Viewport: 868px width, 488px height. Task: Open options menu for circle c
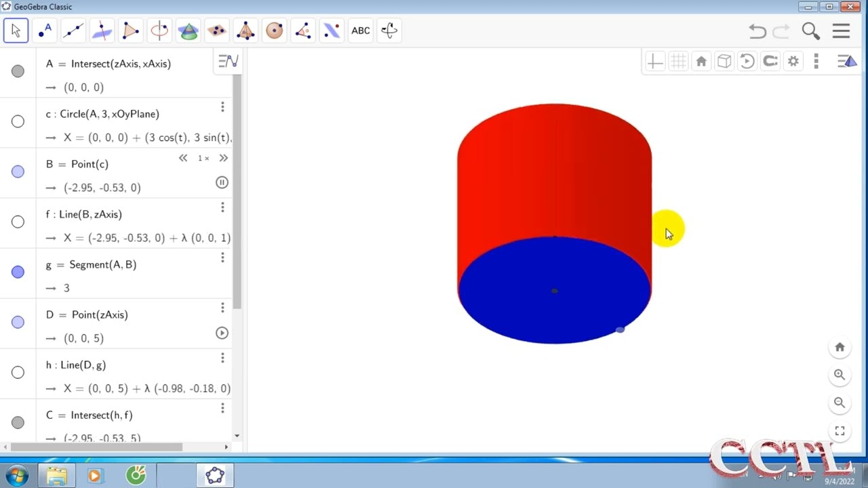pos(222,107)
